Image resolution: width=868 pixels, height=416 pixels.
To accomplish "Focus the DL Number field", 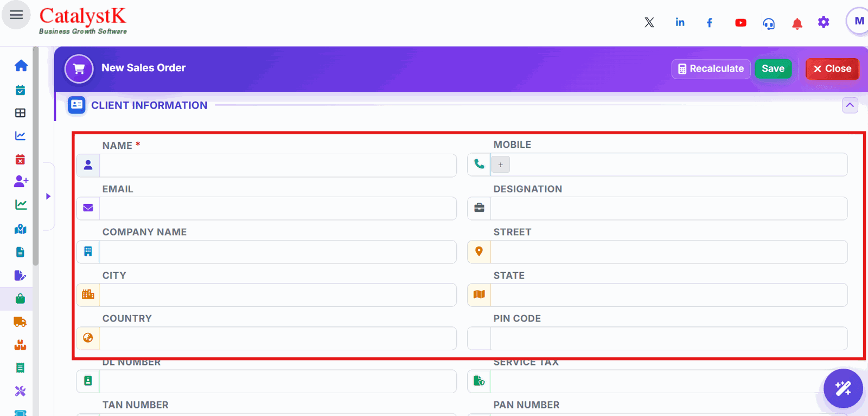I will pyautogui.click(x=278, y=381).
